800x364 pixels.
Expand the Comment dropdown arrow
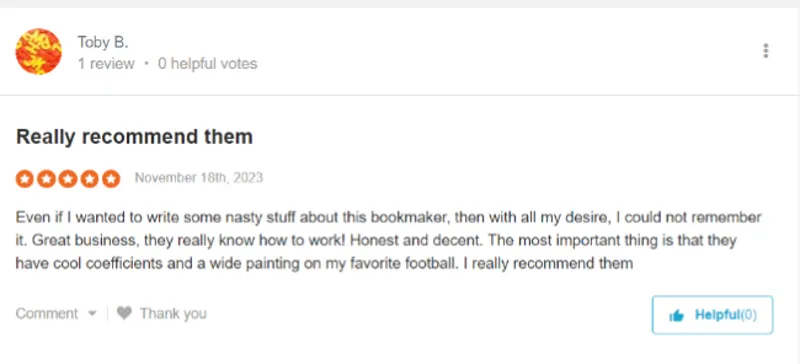[x=92, y=313]
